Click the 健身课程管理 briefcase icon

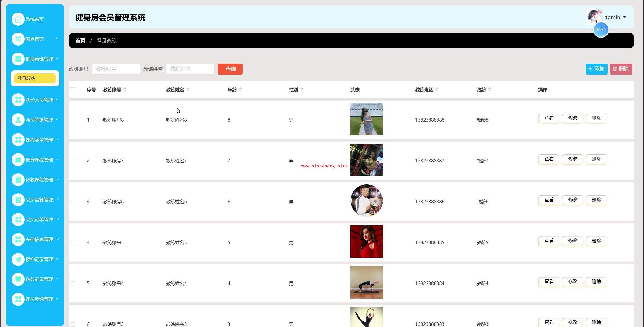[18, 160]
